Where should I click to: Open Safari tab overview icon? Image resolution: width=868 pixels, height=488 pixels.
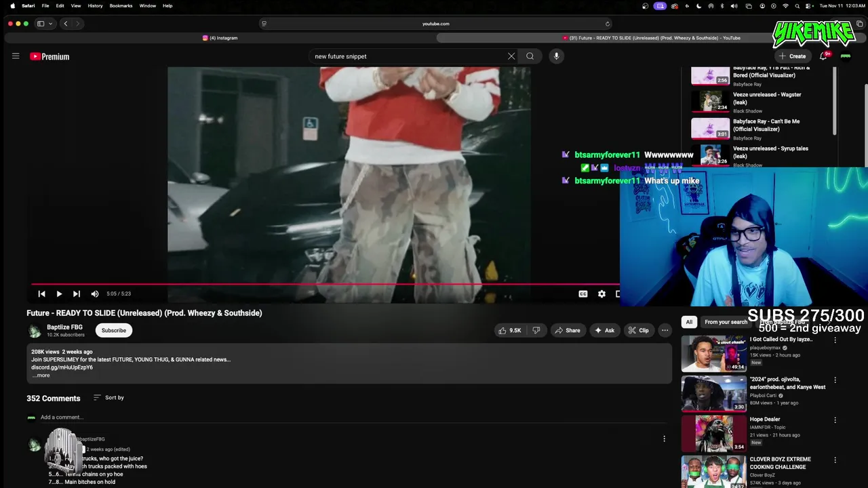tap(860, 24)
